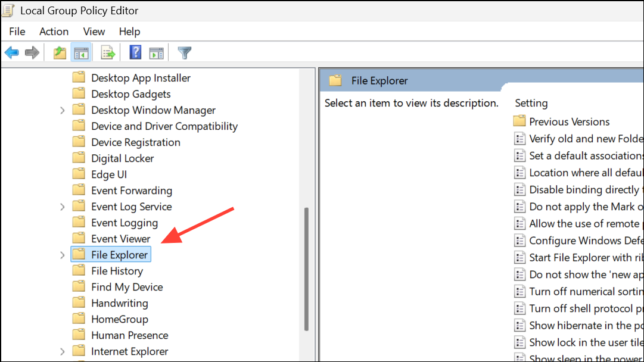Screen dimensions: 644x362
Task: Expand the Event Log Service node
Action: (x=62, y=207)
